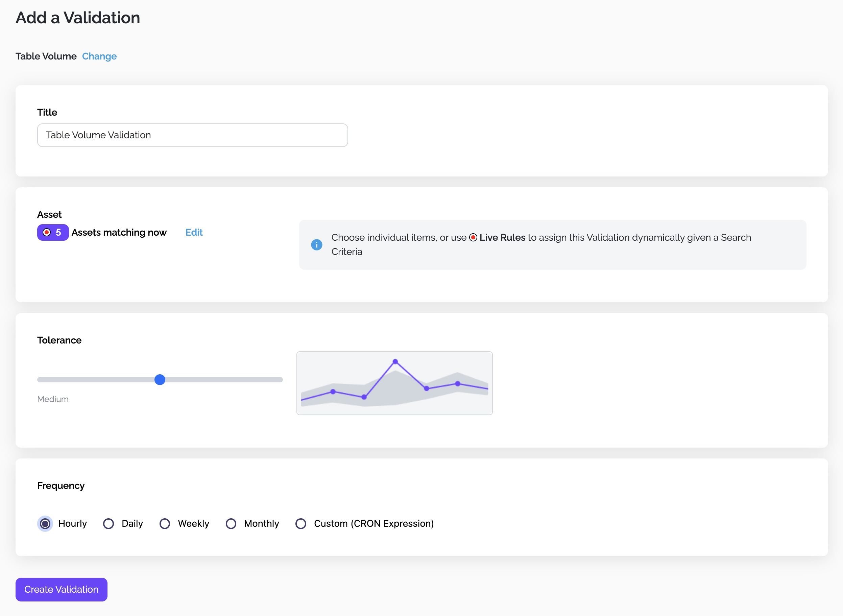Click the Assets matching now label

click(119, 232)
